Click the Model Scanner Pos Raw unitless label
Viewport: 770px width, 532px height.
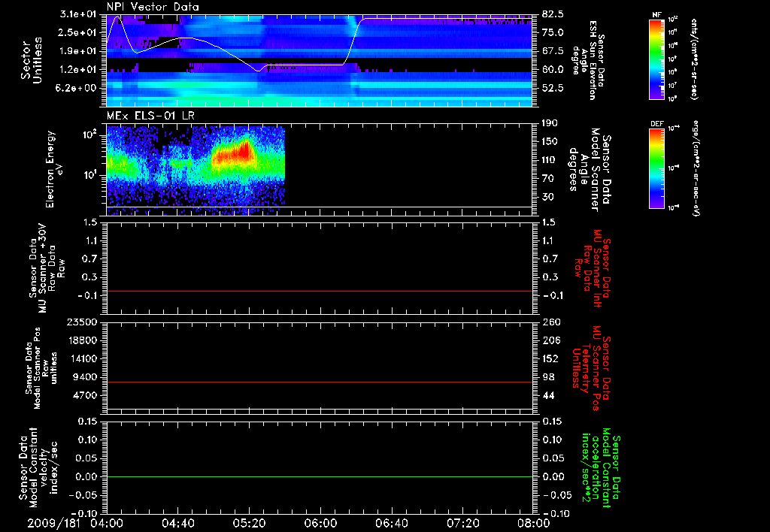[41, 368]
